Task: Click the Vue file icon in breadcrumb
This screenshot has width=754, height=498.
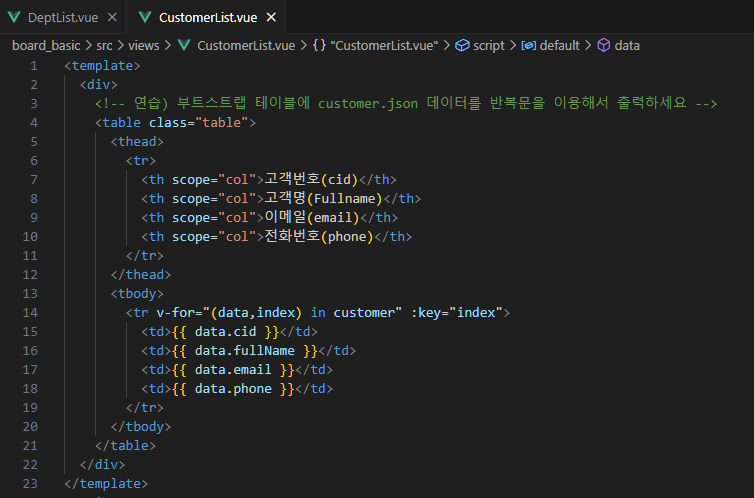Action: tap(184, 45)
